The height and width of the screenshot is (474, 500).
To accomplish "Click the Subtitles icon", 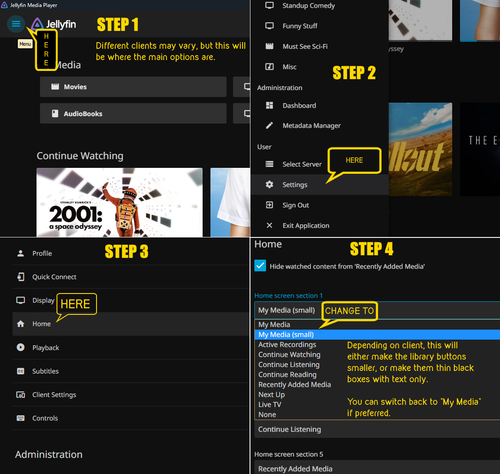I will [21, 371].
